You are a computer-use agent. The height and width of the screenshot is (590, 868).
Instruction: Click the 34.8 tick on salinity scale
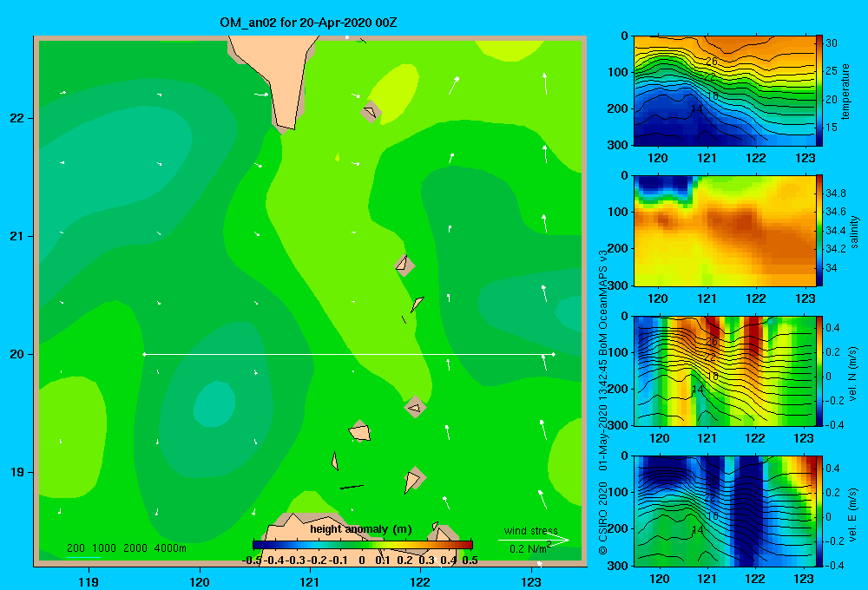click(x=835, y=193)
